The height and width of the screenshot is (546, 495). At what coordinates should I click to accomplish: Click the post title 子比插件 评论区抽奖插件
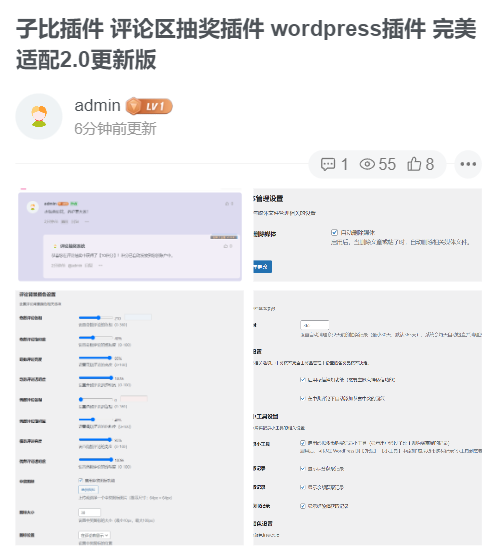246,44
